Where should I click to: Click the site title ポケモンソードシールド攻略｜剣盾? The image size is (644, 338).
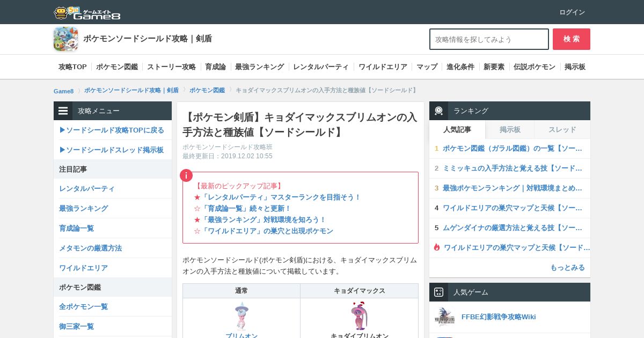(x=148, y=39)
